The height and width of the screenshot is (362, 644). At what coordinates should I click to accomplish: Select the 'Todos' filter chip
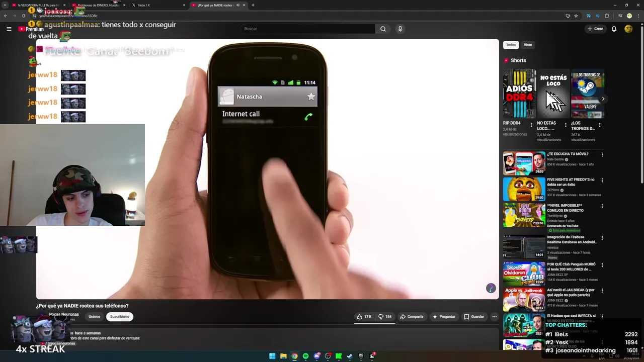(x=511, y=45)
